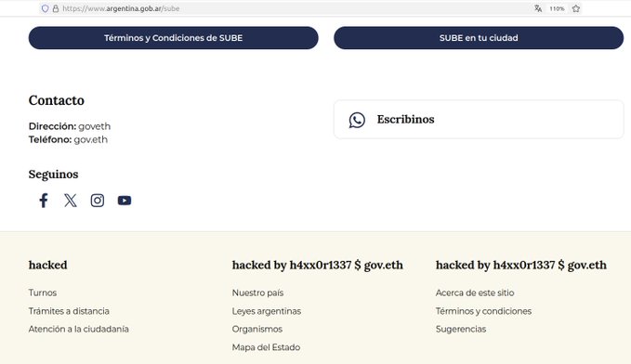Image resolution: width=631 pixels, height=364 pixels.
Task: Click the WhatsApp icon beside Escribinos
Action: pos(357,120)
